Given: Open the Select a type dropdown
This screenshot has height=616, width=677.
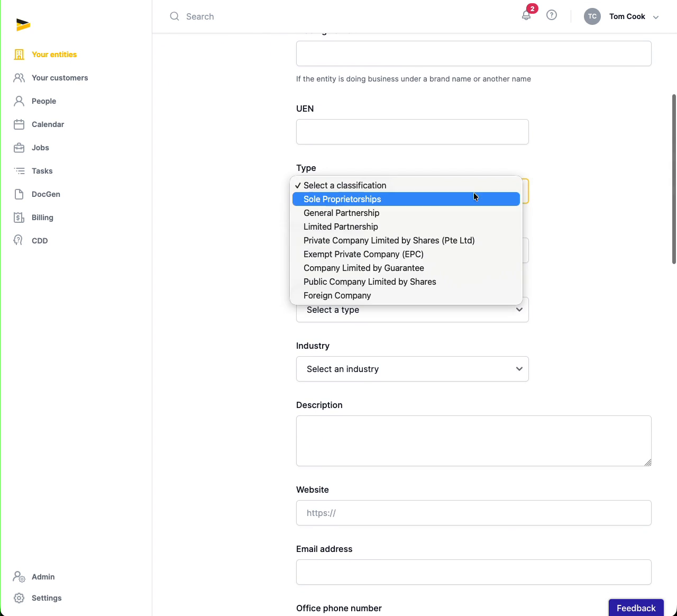Looking at the screenshot, I should click(413, 310).
